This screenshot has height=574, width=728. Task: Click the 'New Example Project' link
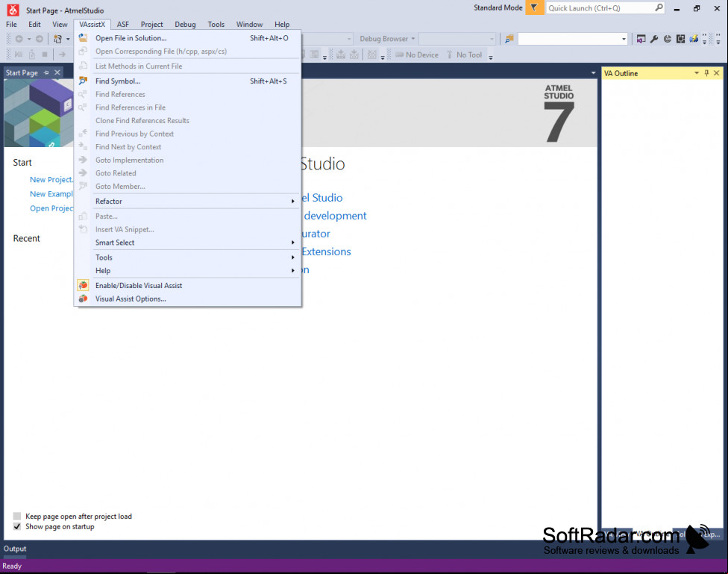[51, 194]
